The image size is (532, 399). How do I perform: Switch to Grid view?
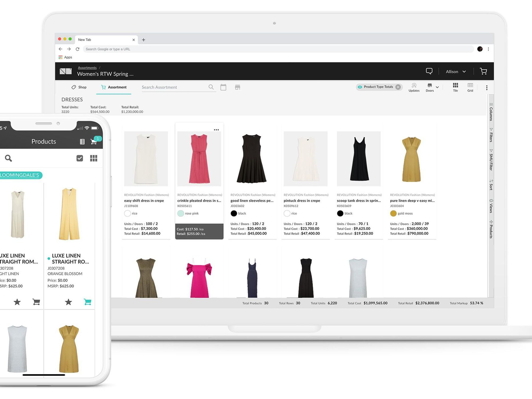coord(470,87)
